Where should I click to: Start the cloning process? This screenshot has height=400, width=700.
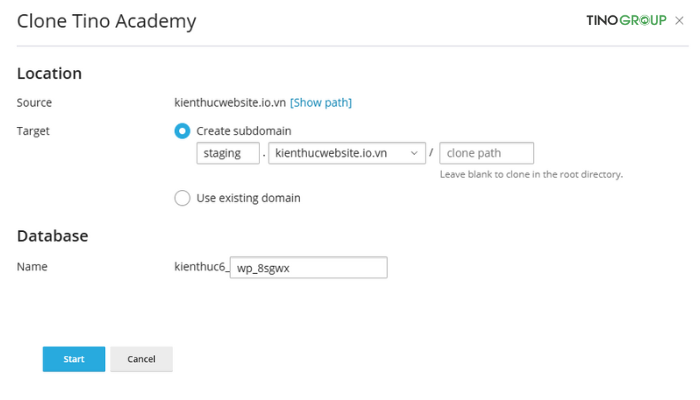pyautogui.click(x=74, y=359)
